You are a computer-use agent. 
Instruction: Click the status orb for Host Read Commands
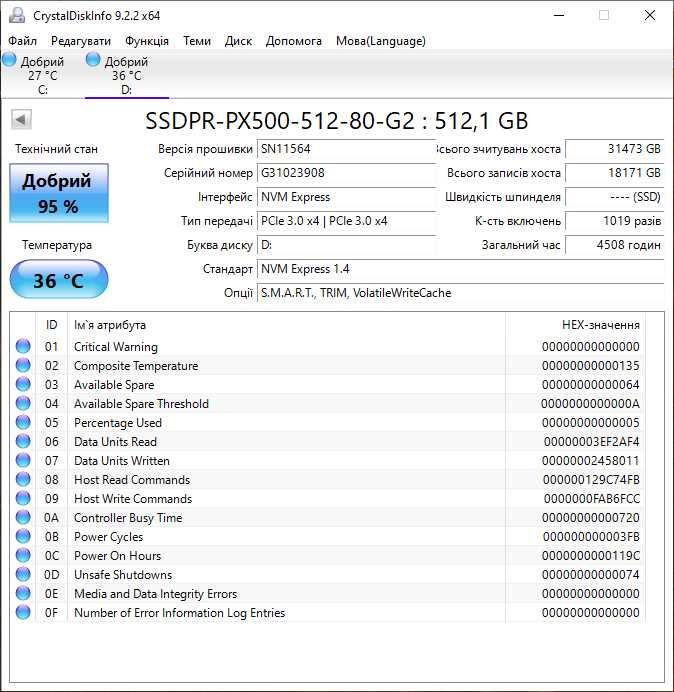pyautogui.click(x=23, y=479)
